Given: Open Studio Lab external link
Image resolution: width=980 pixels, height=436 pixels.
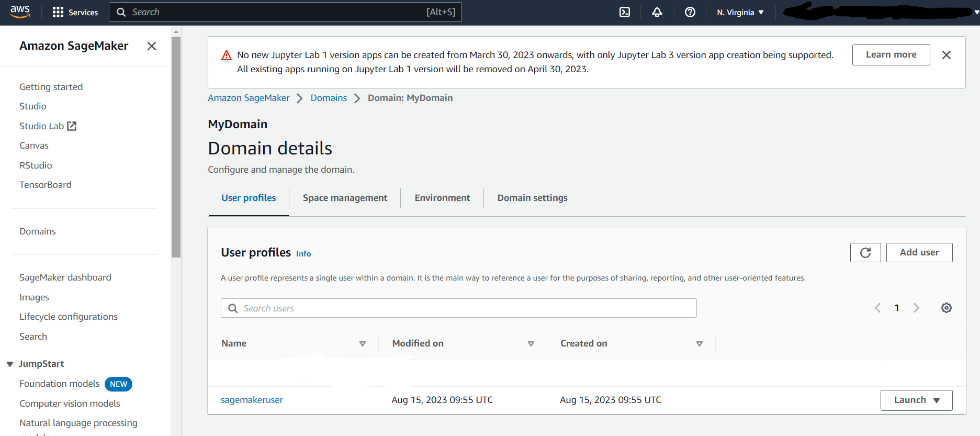Looking at the screenshot, I should click(x=48, y=126).
